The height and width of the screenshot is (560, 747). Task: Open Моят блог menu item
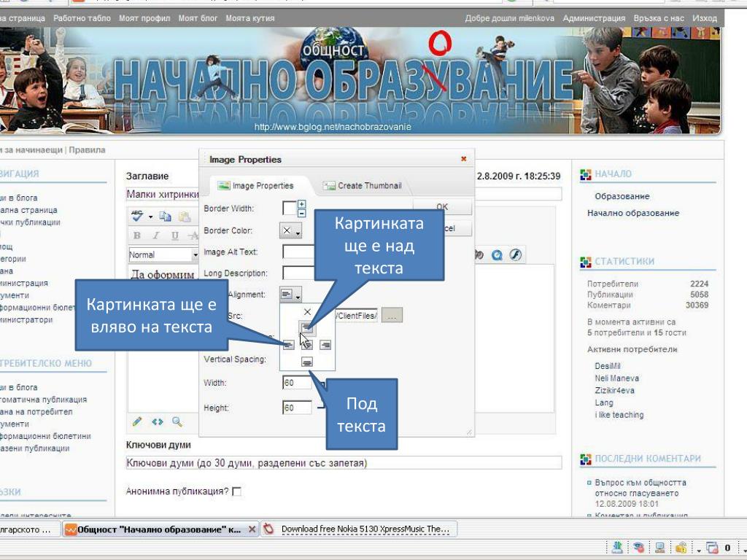click(198, 18)
